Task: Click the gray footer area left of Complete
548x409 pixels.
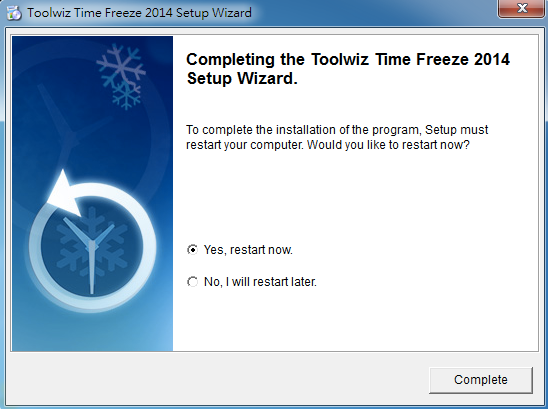Action: pyautogui.click(x=218, y=379)
